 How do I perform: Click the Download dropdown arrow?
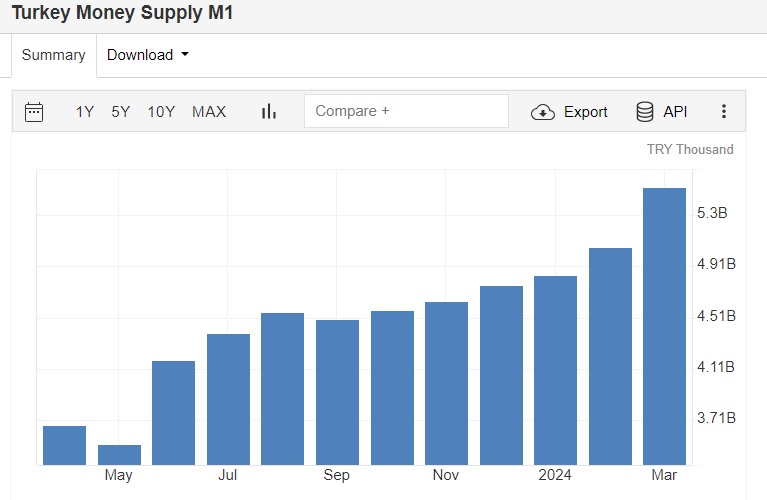click(x=185, y=54)
